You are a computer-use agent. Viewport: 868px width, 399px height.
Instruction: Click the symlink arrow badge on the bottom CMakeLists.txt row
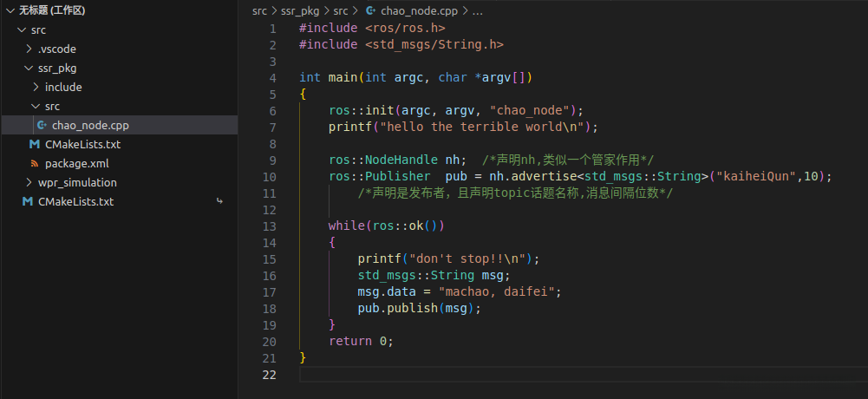tap(219, 202)
